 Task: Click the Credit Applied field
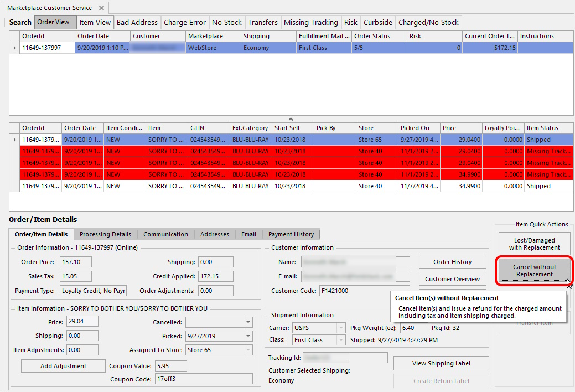tap(216, 276)
